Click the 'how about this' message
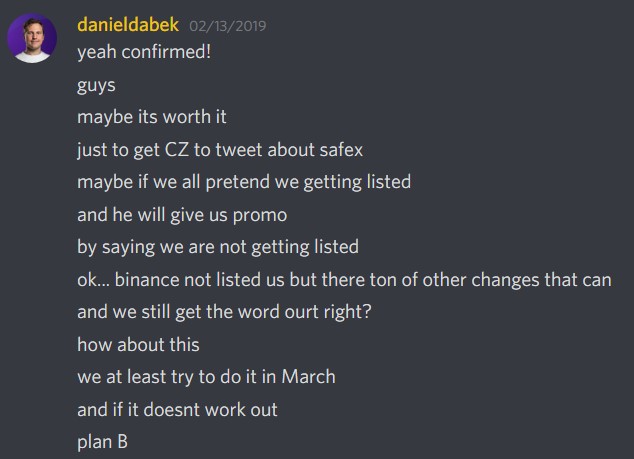The height and width of the screenshot is (459, 634). point(138,345)
